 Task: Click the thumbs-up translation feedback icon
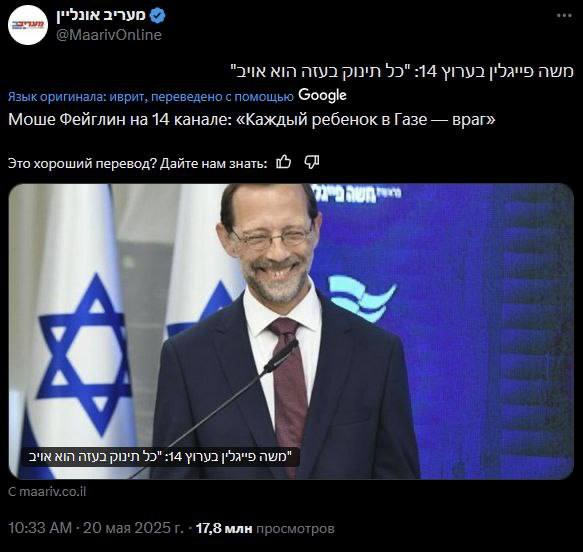coord(284,162)
